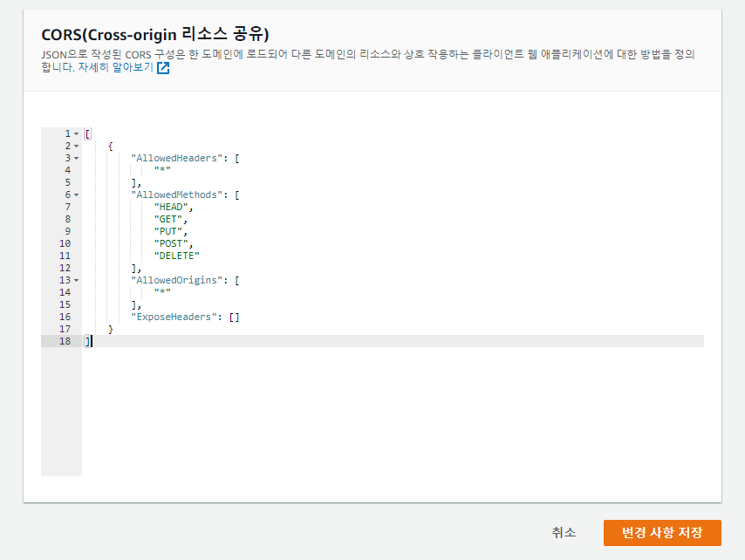Click the "GET" method value
This screenshot has height=560, width=745.
coord(168,220)
